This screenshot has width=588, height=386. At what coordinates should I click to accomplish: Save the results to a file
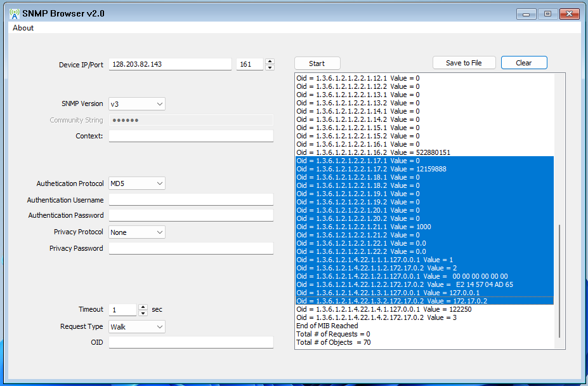[x=464, y=63]
